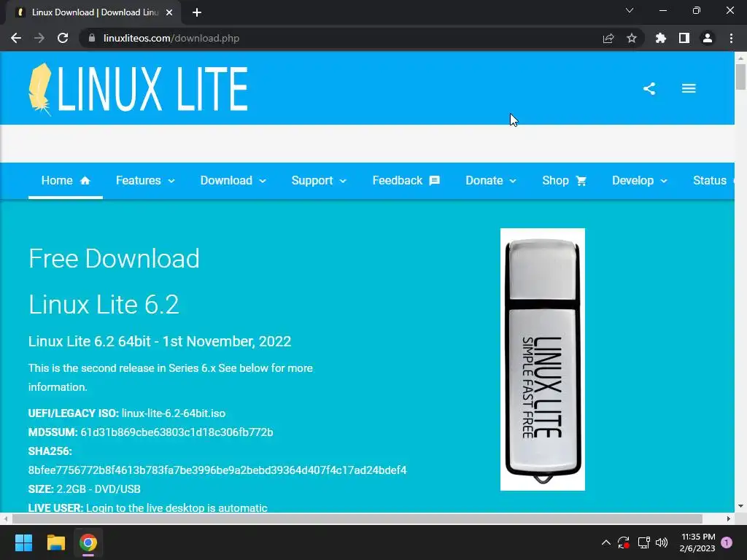Close the Linux Download tab

169,12
